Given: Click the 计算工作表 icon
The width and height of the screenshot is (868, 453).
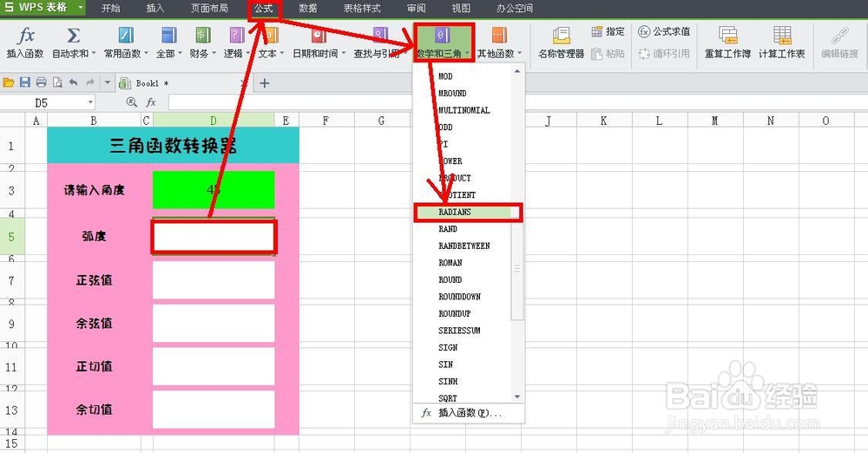Looking at the screenshot, I should 782,36.
